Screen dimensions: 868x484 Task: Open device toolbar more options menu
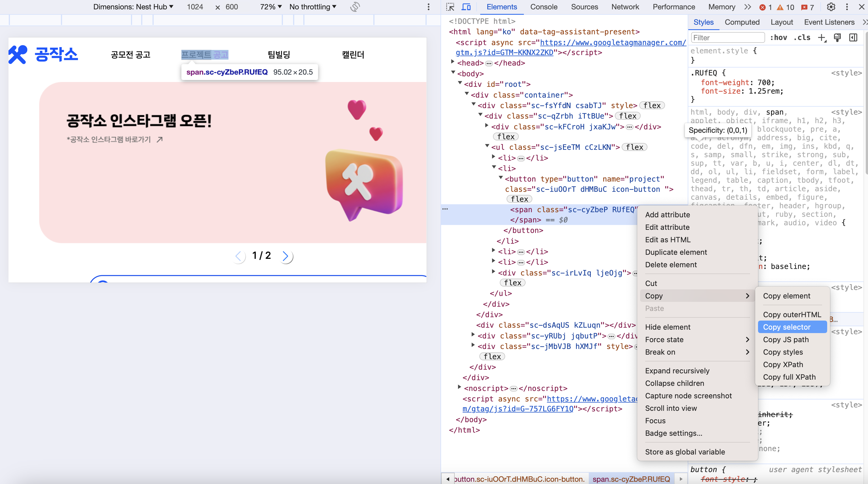[429, 7]
